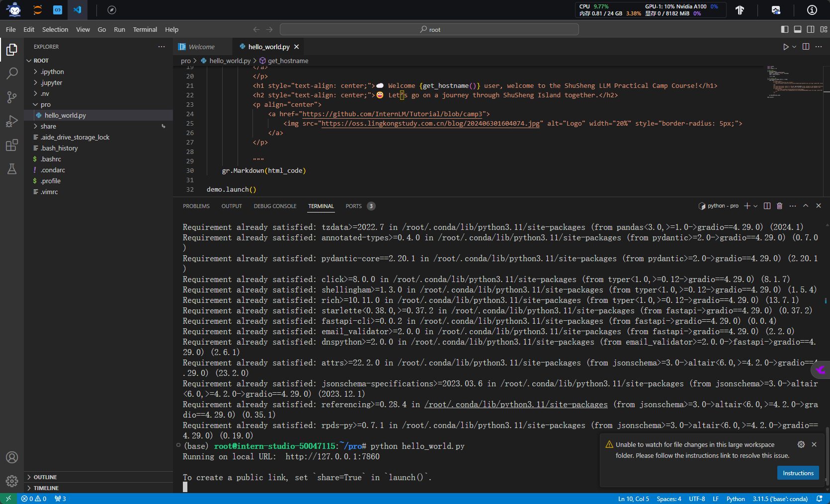Viewport: 830px width, 504px height.
Task: Split the terminal panel
Action: 767,206
